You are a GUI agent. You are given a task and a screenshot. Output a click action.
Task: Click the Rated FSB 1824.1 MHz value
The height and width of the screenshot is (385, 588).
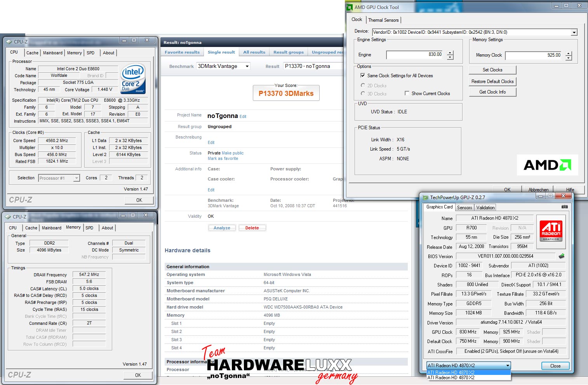(57, 161)
